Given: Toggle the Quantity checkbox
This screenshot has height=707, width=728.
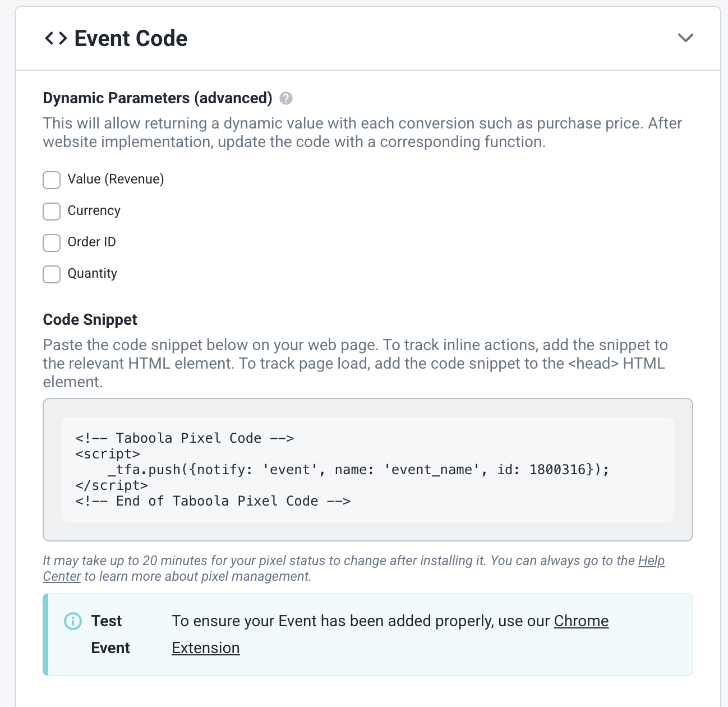Looking at the screenshot, I should click(52, 274).
